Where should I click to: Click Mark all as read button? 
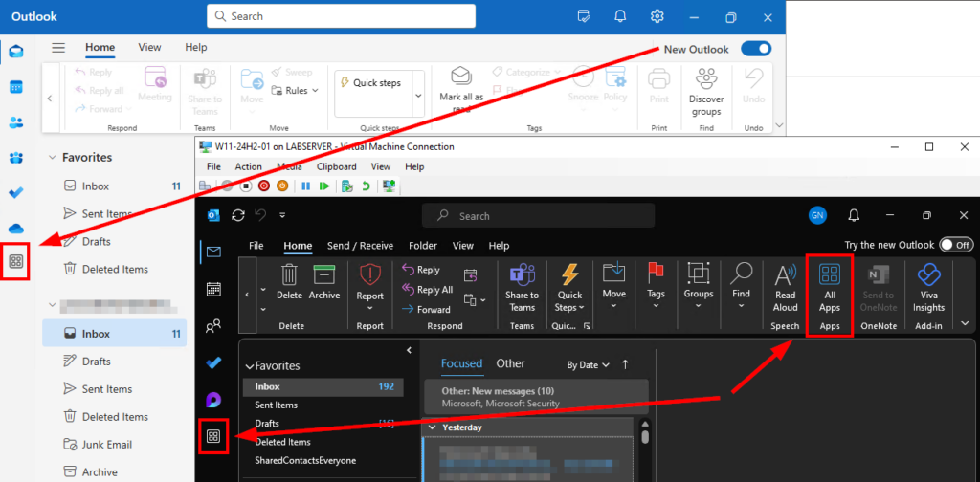461,86
